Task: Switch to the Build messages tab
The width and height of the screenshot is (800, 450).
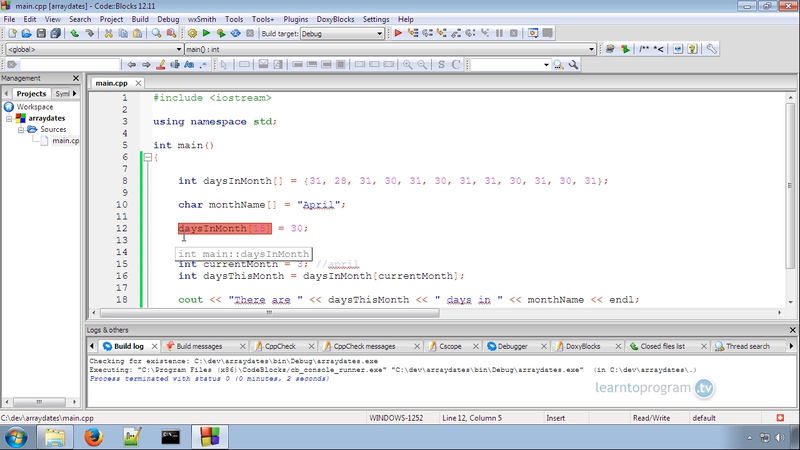Action: point(198,346)
